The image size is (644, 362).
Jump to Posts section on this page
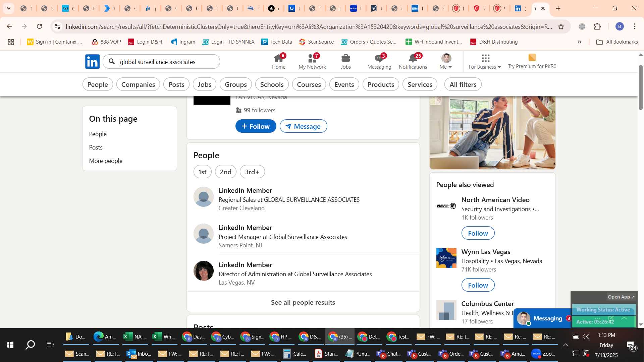pyautogui.click(x=96, y=147)
